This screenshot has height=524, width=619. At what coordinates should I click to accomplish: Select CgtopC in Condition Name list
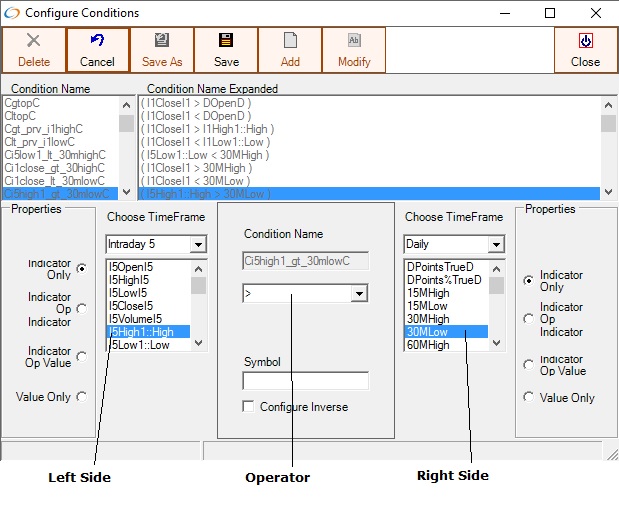tap(21, 102)
